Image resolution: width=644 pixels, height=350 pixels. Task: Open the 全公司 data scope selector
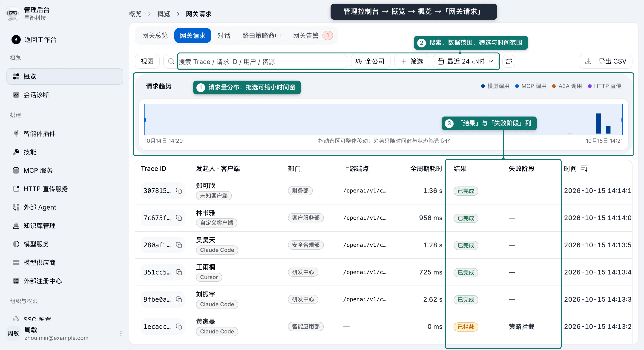pos(371,61)
